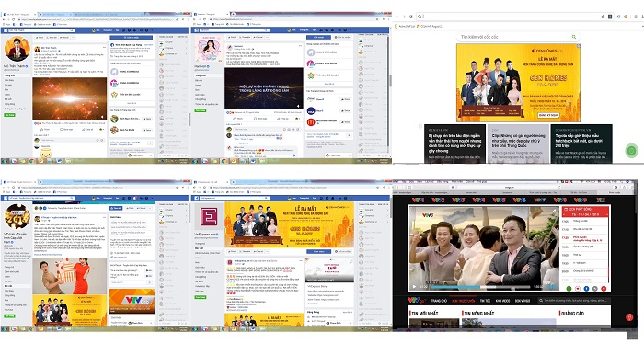Play the 'Một sự kiện khánh thành' video
The image size is (644, 344).
(264, 88)
